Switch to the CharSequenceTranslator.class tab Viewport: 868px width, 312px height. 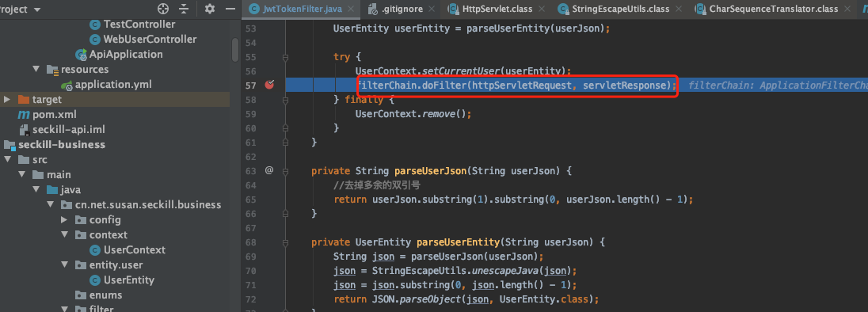point(774,9)
